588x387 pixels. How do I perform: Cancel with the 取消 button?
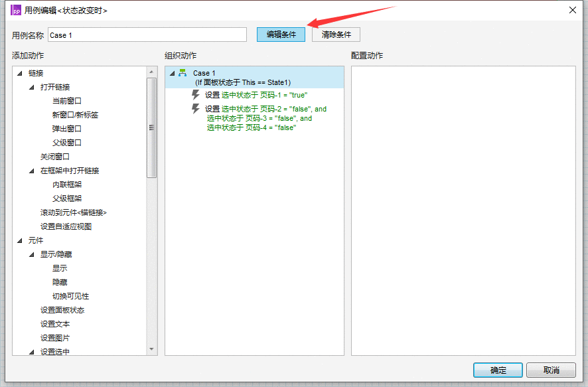(551, 370)
